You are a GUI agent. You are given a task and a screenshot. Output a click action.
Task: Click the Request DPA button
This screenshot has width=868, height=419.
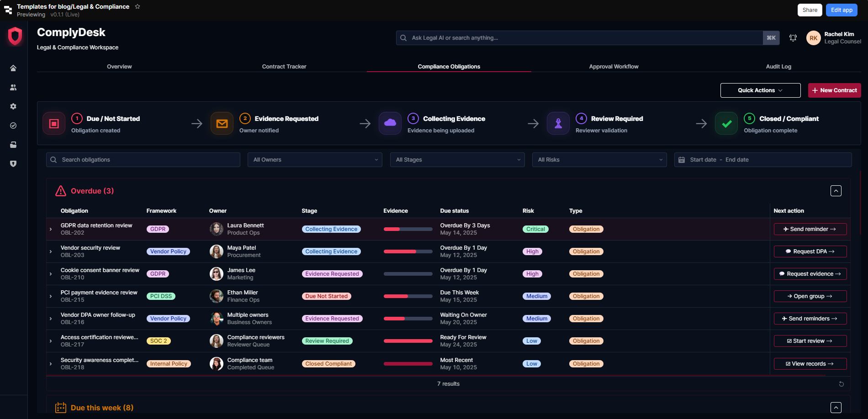click(810, 251)
